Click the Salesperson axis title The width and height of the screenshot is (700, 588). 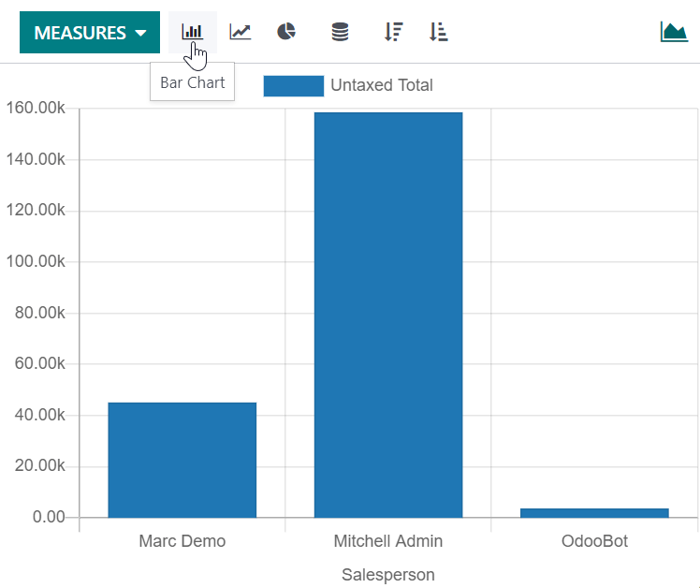388,574
